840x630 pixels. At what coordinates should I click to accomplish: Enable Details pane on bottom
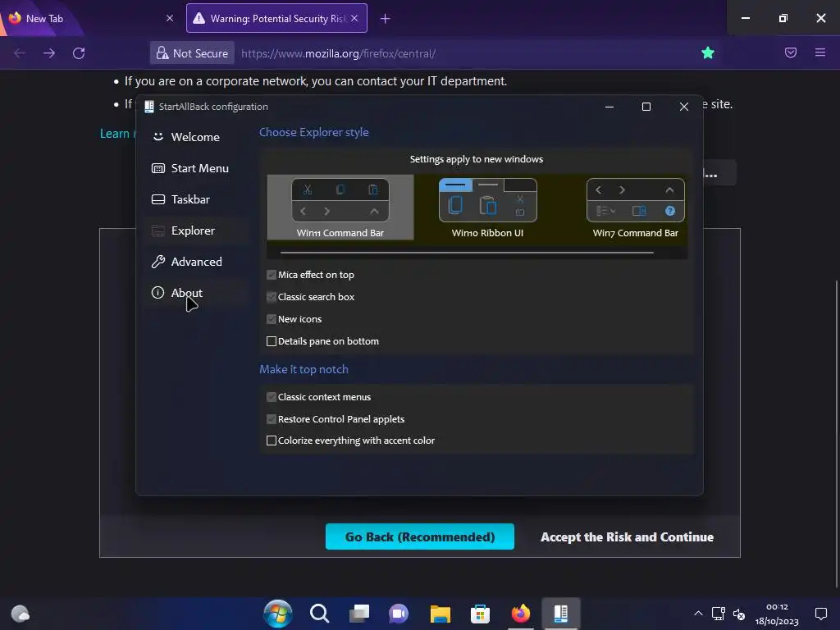click(271, 341)
